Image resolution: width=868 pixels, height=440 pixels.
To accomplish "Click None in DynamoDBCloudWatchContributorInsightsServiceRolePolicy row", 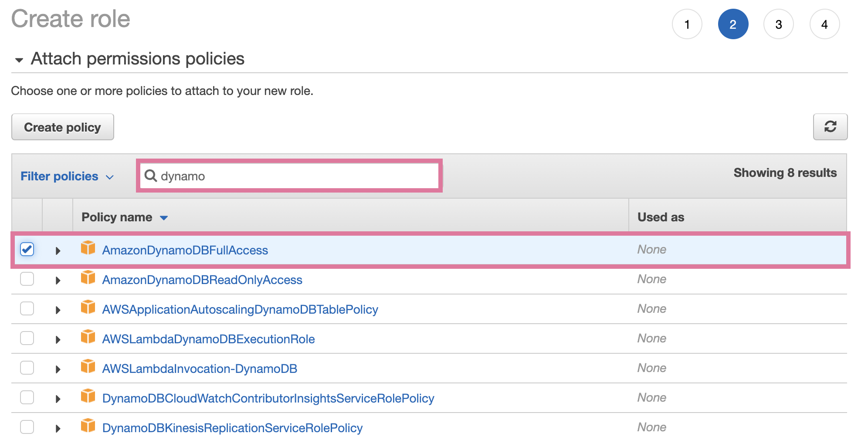I will 652,397.
